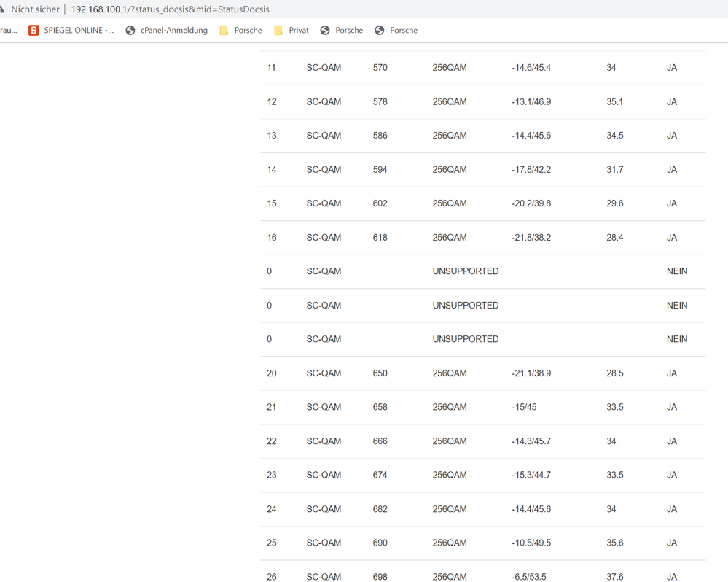Click SNR value 31.7
Screen dimensions: 728x582
pyautogui.click(x=615, y=169)
